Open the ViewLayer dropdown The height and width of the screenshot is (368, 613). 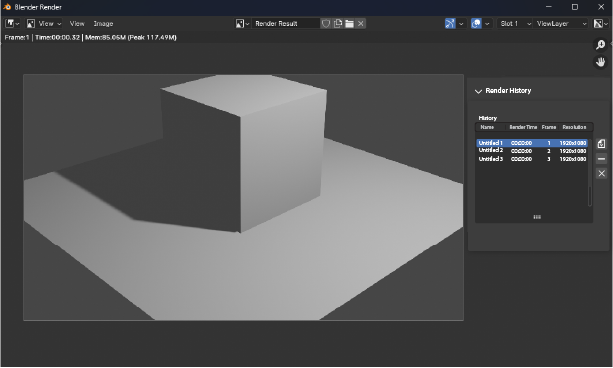(561, 23)
